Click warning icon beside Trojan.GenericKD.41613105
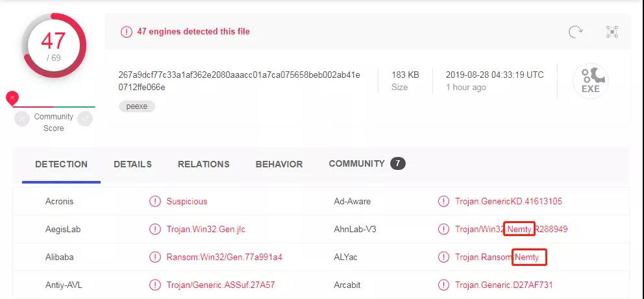Image resolution: width=644 pixels, height=299 pixels. [x=443, y=201]
